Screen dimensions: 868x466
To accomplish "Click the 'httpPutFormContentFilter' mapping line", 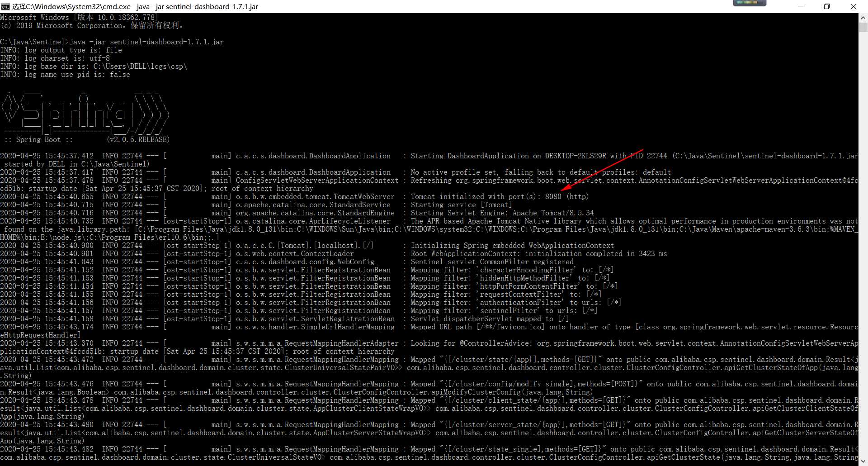I will [514, 286].
